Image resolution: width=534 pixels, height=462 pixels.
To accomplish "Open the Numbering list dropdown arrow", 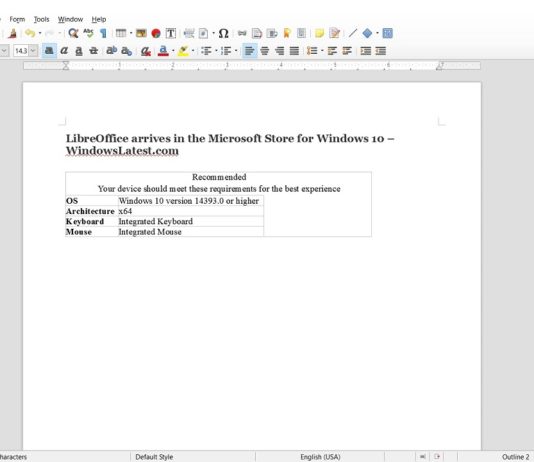I will (x=236, y=51).
